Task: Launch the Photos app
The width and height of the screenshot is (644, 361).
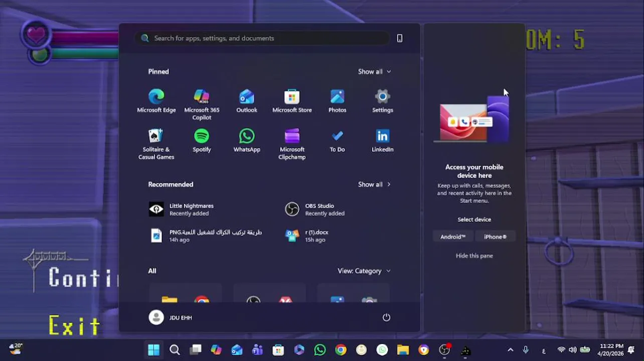Action: pyautogui.click(x=337, y=101)
